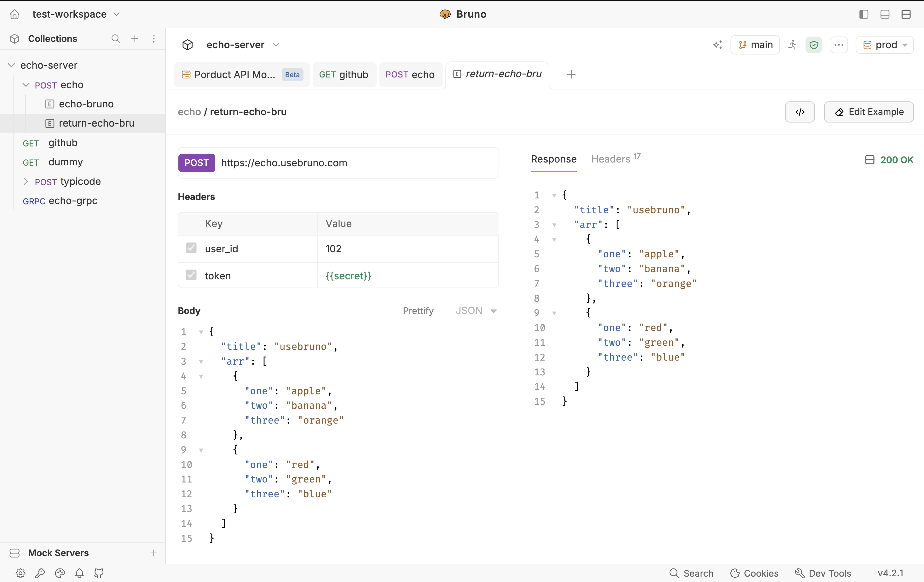Image resolution: width=924 pixels, height=582 pixels.
Task: Click the GitHub cat icon
Action: pyautogui.click(x=99, y=573)
